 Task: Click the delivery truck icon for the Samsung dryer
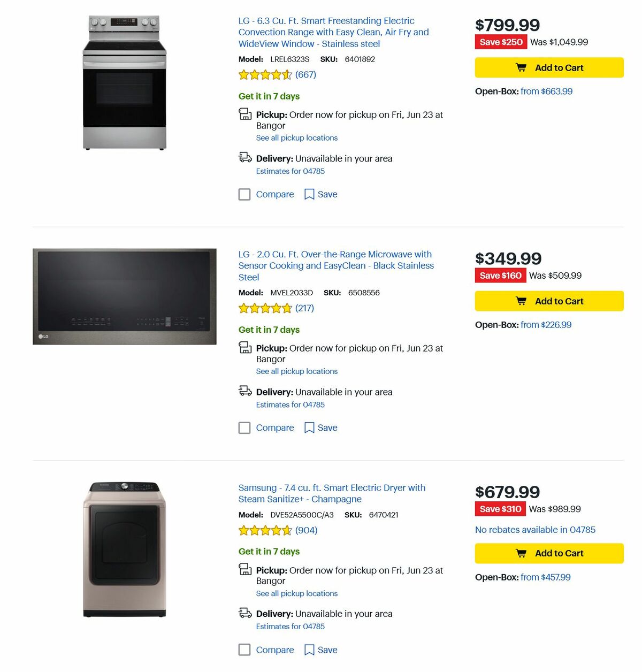(245, 613)
